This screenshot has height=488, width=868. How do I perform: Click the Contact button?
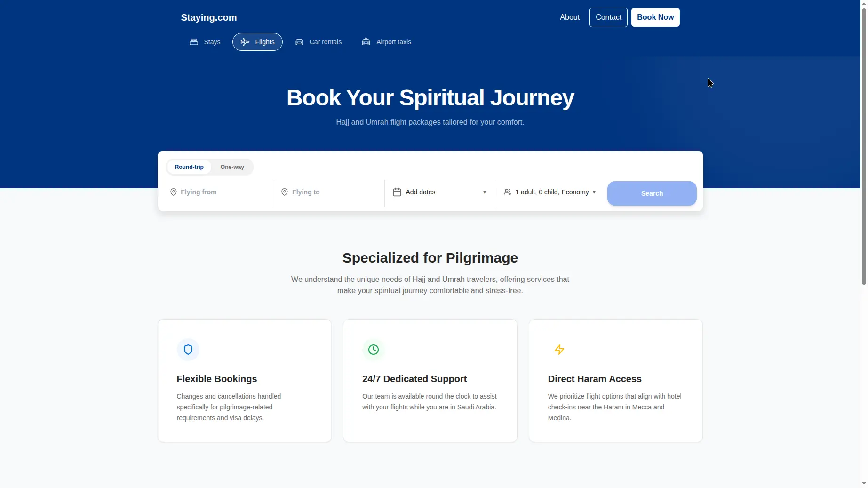[x=608, y=17]
